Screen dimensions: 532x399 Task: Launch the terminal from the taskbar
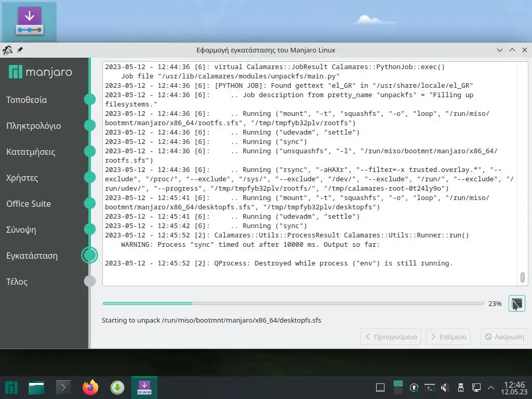pos(63,388)
